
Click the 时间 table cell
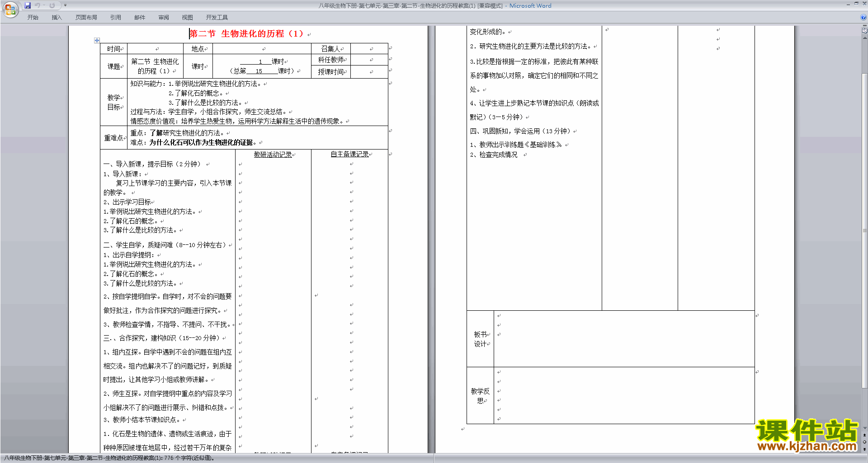point(114,49)
